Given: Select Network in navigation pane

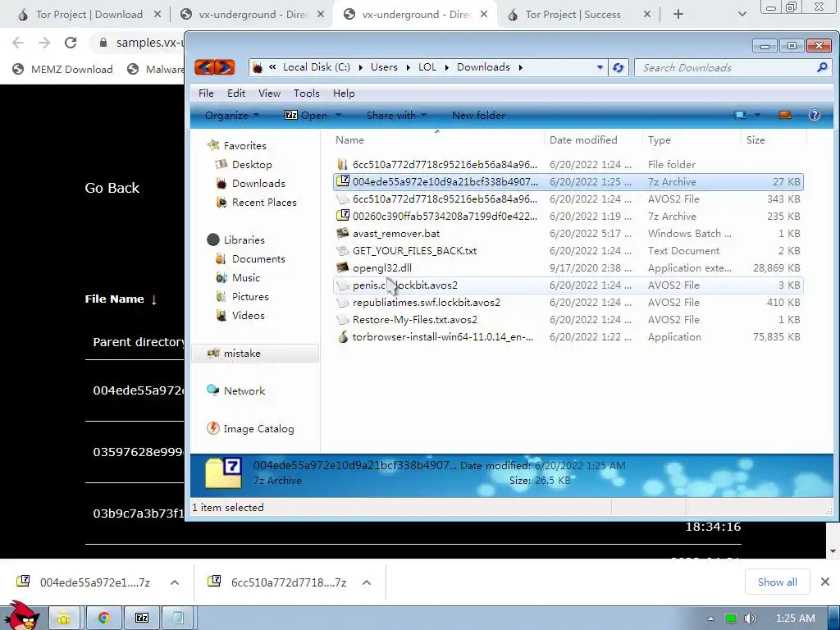Looking at the screenshot, I should pos(244,390).
